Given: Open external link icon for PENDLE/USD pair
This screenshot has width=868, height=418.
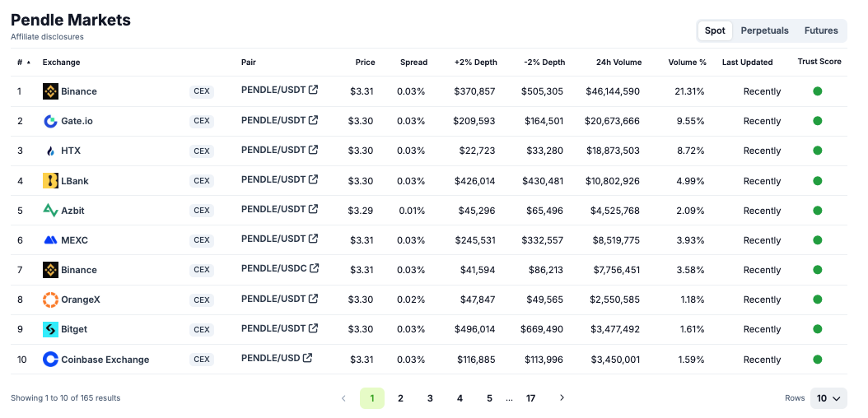Looking at the screenshot, I should pyautogui.click(x=307, y=358).
